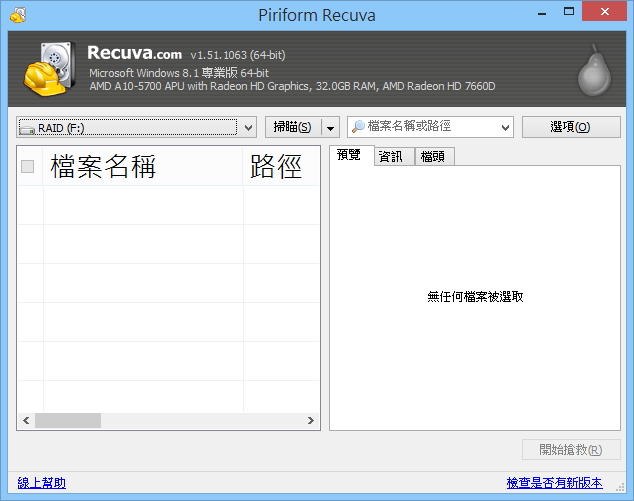Open the 線上幫助 online help link
This screenshot has height=501, width=634.
point(41,482)
